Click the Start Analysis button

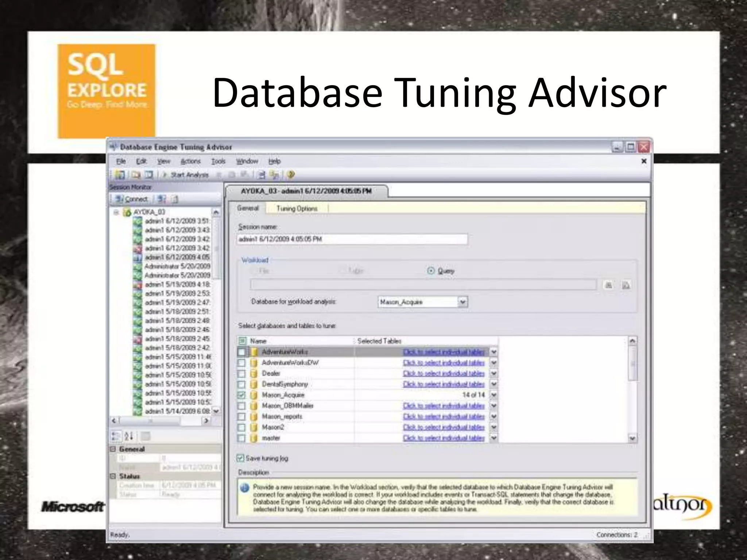click(x=186, y=175)
